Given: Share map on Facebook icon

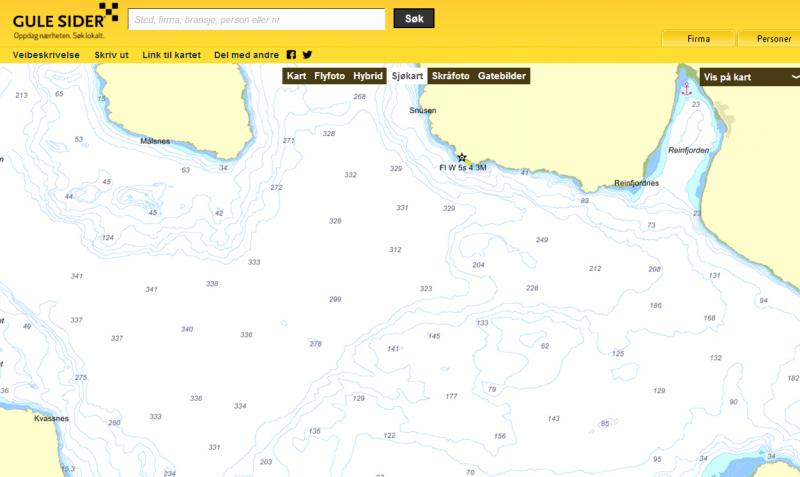Looking at the screenshot, I should [291, 55].
